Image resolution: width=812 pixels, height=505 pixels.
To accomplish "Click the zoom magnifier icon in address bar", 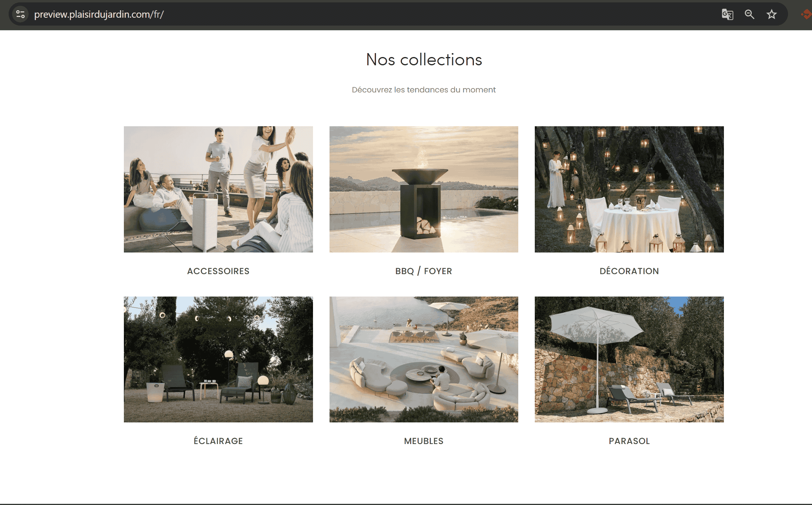I will 749,15.
